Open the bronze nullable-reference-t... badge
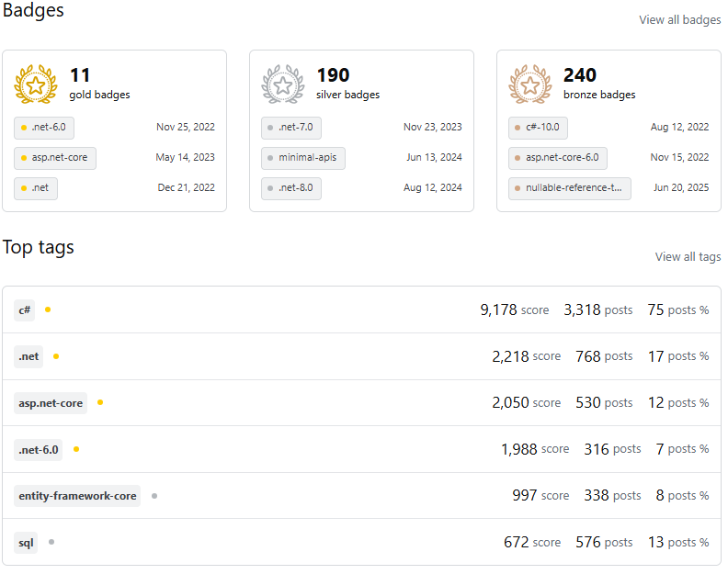 [570, 188]
